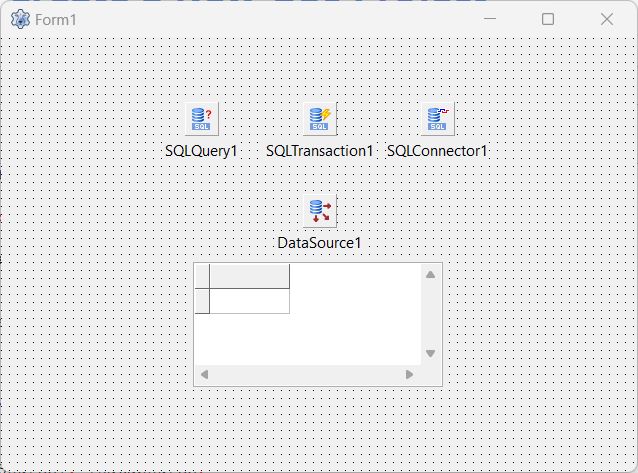Click the grid's vertical scrollbar track
Viewport: 638px width, 473px height.
click(x=431, y=313)
